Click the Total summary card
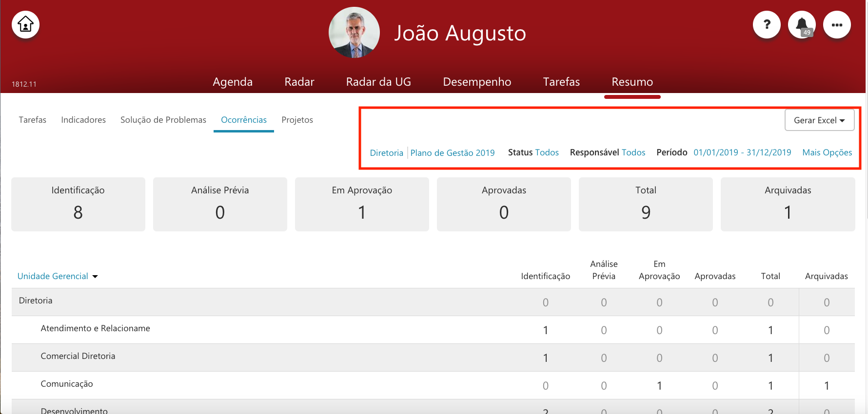The image size is (868, 414). pyautogui.click(x=646, y=204)
